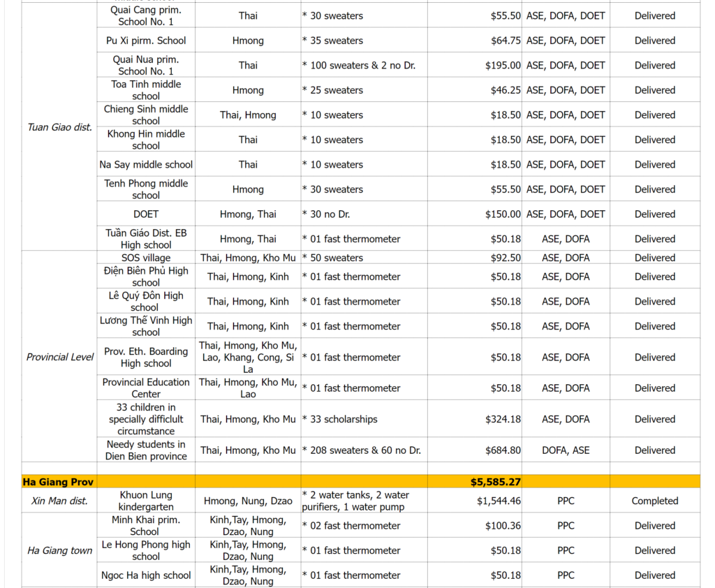The height and width of the screenshot is (588, 715).
Task: Select 'Thai, Hmong, Kho Mu, Lao' Provincial Education Center cell
Action: tap(248, 388)
